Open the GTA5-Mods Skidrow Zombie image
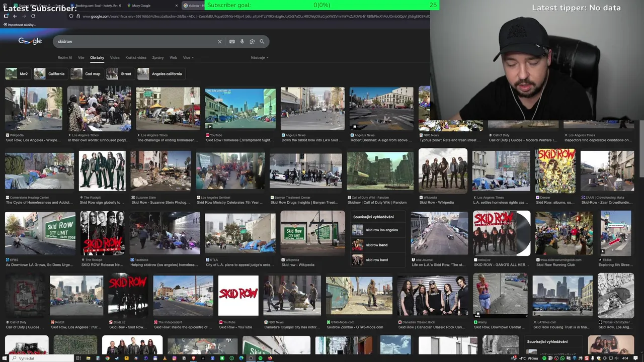644x362 pixels. click(359, 295)
